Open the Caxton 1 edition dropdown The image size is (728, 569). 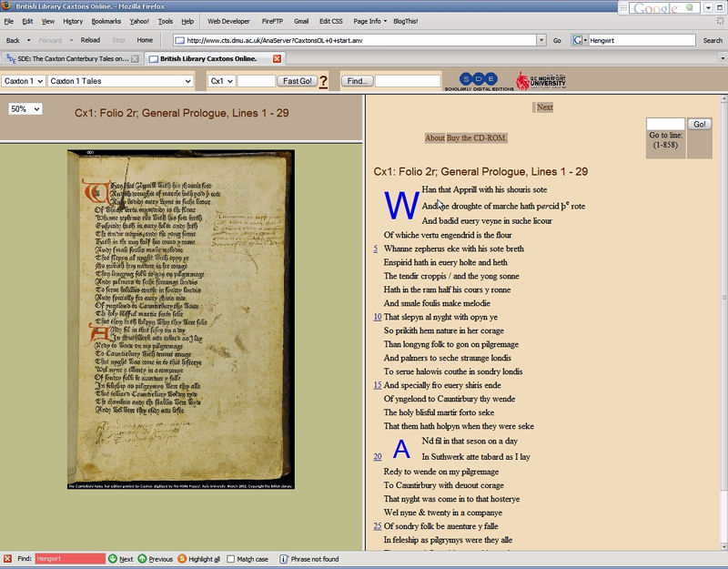(24, 81)
